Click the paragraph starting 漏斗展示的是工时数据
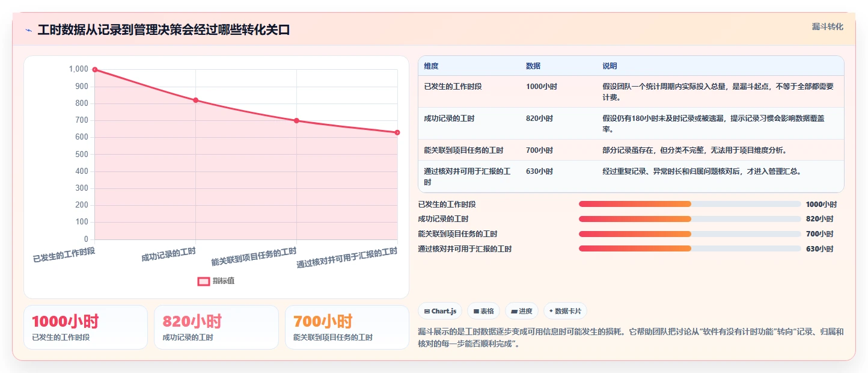This screenshot has width=868, height=373. click(631, 338)
